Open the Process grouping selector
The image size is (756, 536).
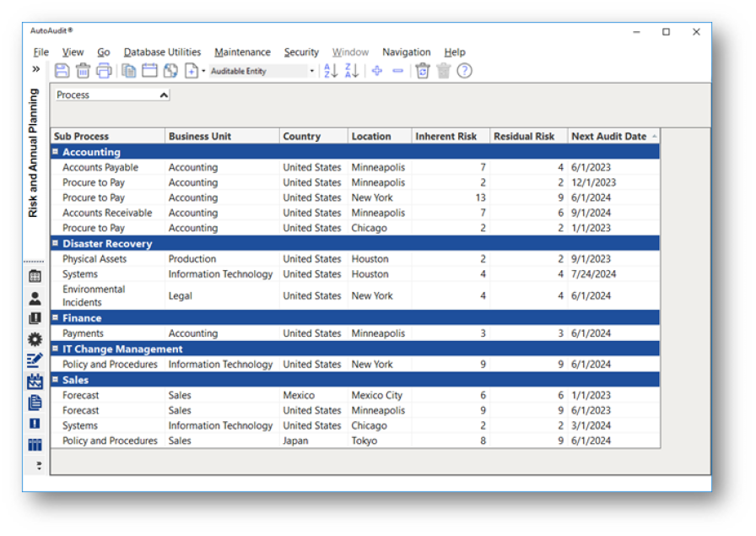coord(112,95)
